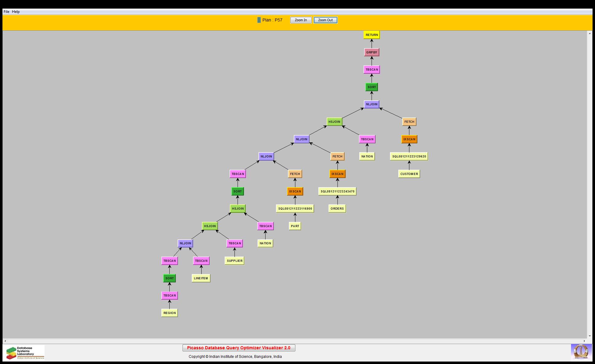Select the SQL081211223243470 index node
This screenshot has width=595, height=364.
(337, 192)
